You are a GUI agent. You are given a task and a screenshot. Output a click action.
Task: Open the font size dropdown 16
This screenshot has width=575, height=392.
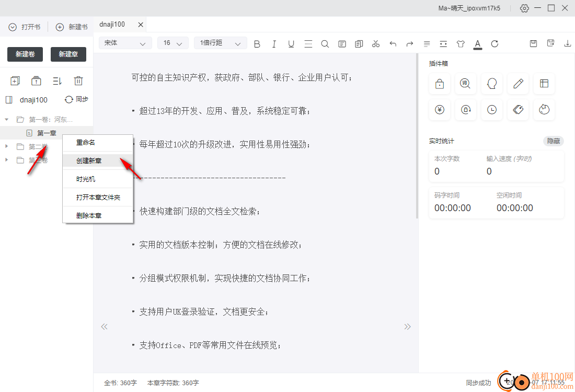172,43
